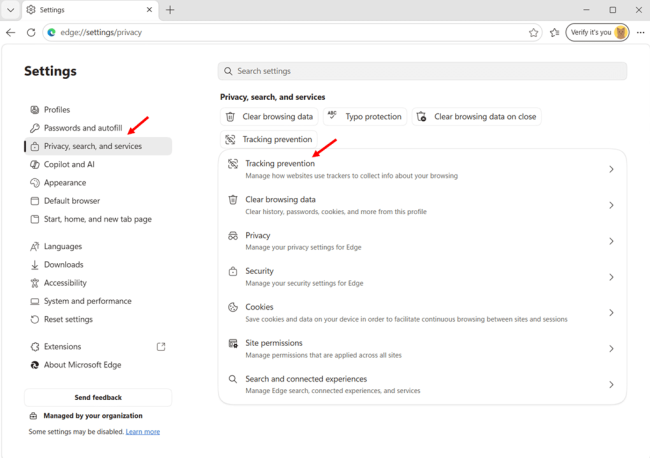The width and height of the screenshot is (650, 458).
Task: Click the Clear browsing data row trash icon
Action: pos(233,200)
